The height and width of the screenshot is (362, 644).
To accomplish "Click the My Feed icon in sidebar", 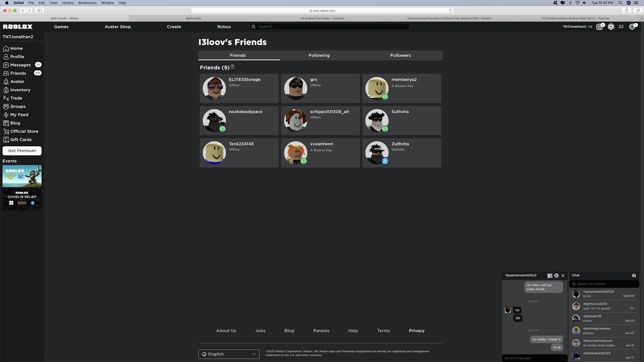I will [x=6, y=115].
